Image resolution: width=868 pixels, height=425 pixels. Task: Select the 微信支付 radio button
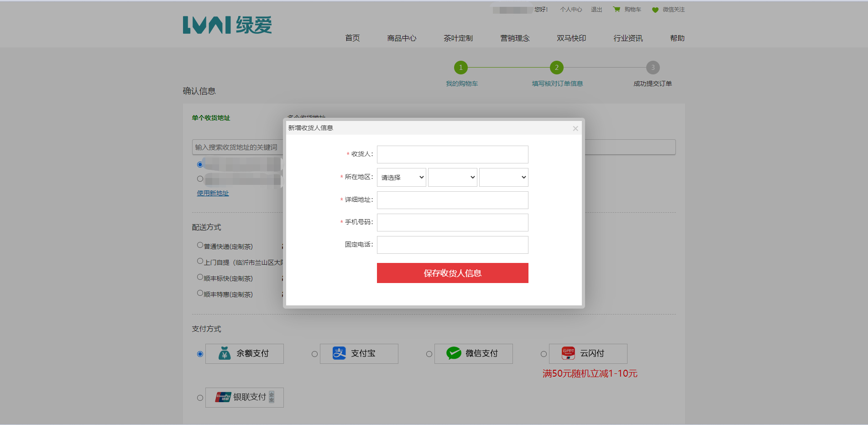(x=429, y=354)
